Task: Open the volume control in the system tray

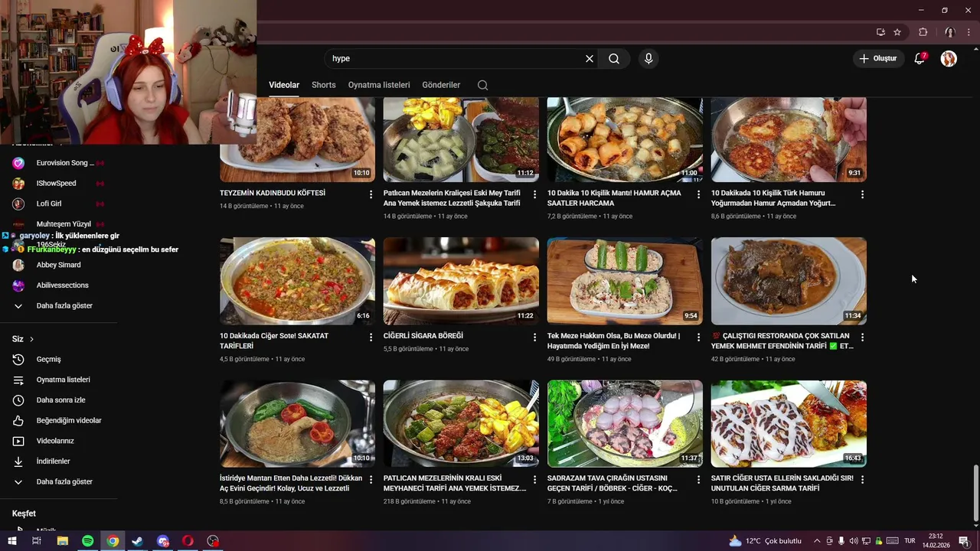Action: coord(854,541)
